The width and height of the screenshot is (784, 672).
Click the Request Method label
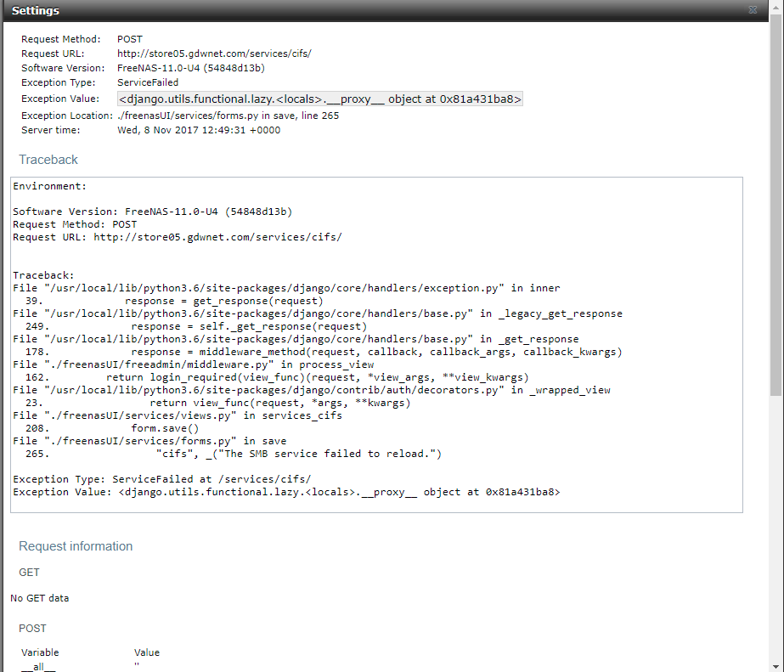pos(60,39)
